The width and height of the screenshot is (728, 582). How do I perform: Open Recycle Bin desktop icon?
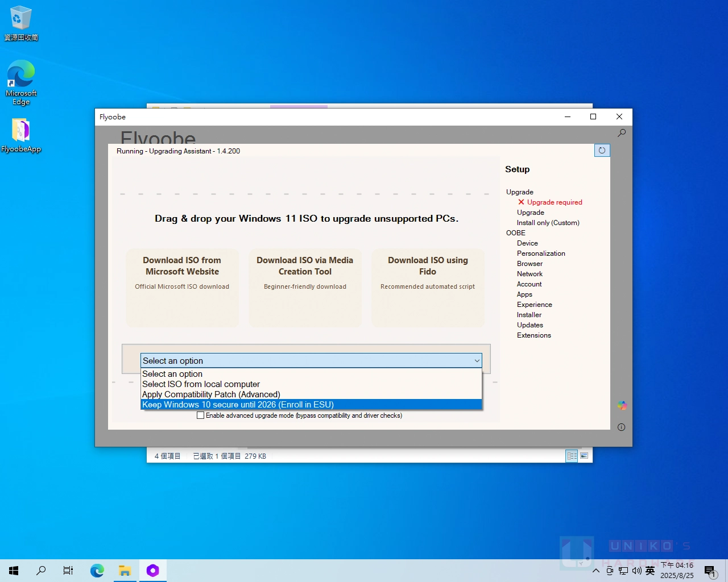[x=21, y=23]
